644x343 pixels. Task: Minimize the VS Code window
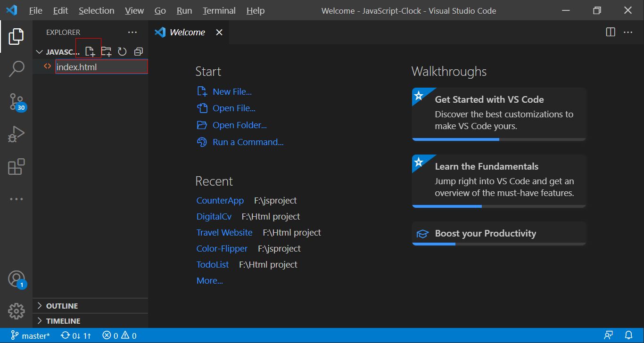pyautogui.click(x=566, y=10)
